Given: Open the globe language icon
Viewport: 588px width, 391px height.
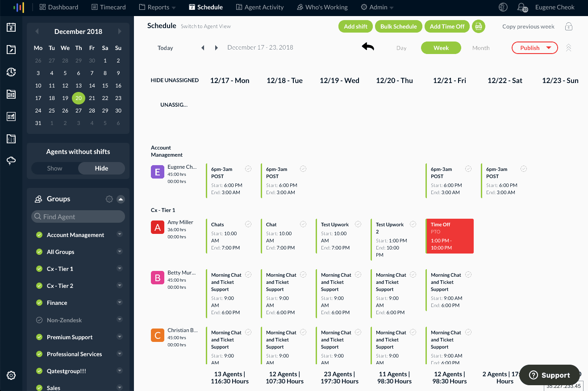Looking at the screenshot, I should pos(503,7).
